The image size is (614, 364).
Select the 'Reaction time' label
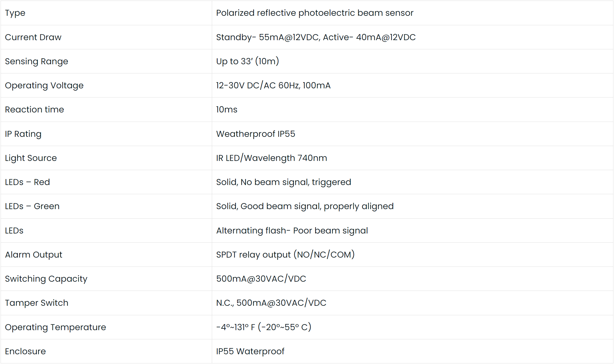pyautogui.click(x=34, y=110)
